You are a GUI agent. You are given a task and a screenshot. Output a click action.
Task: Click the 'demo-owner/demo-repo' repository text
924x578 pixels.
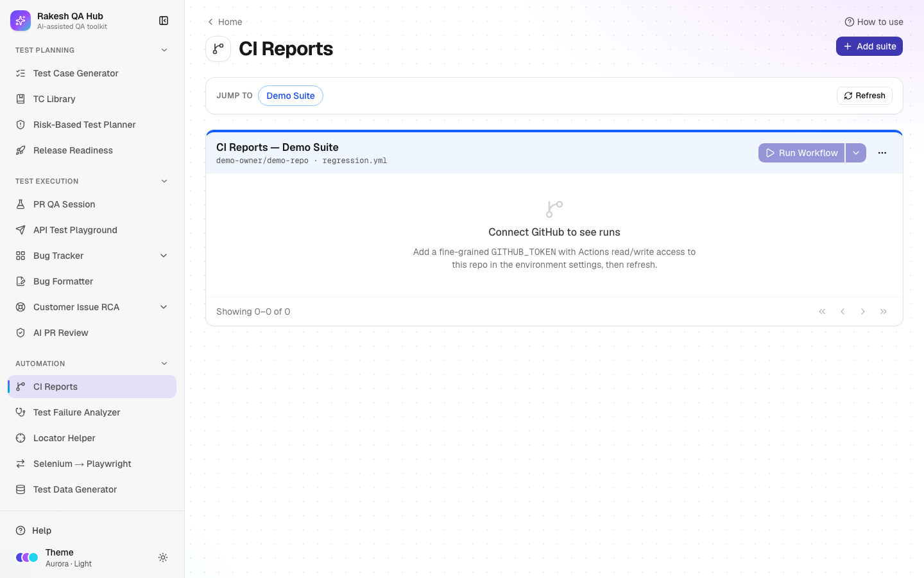(x=262, y=161)
